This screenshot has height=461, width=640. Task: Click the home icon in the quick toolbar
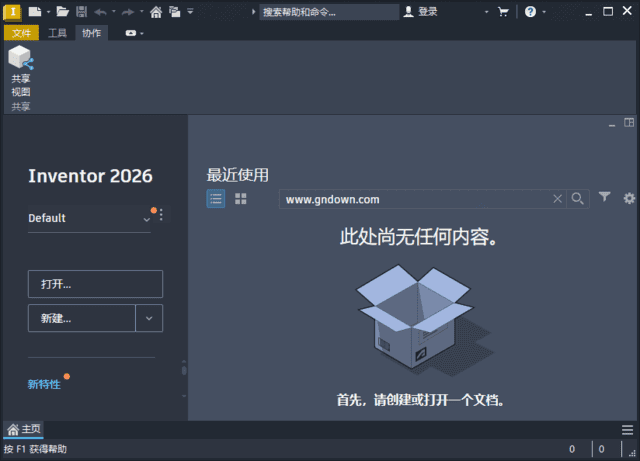[x=156, y=12]
